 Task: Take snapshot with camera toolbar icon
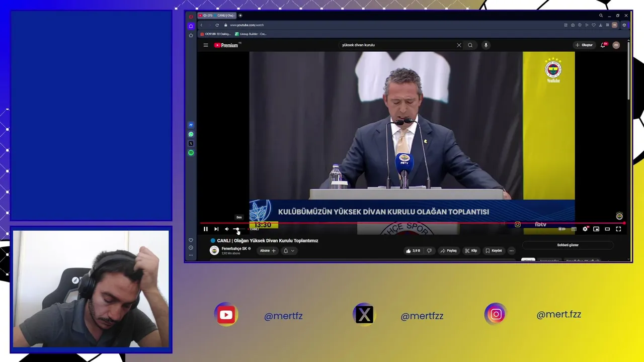click(x=573, y=25)
